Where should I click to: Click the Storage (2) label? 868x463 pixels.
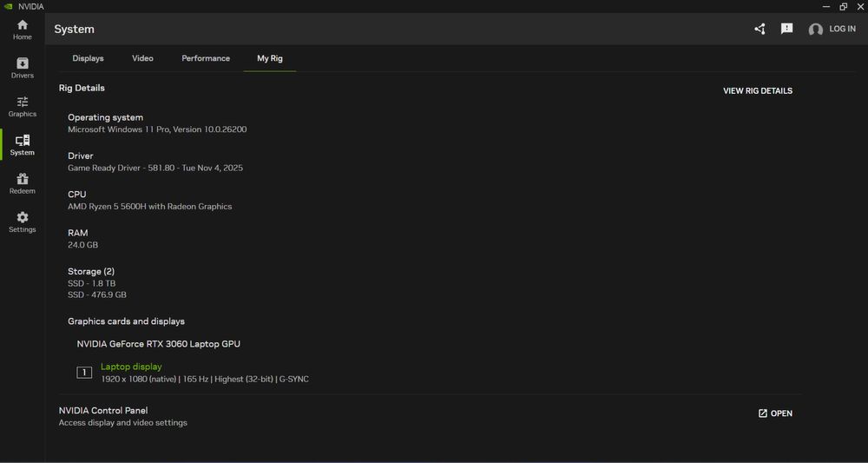91,271
